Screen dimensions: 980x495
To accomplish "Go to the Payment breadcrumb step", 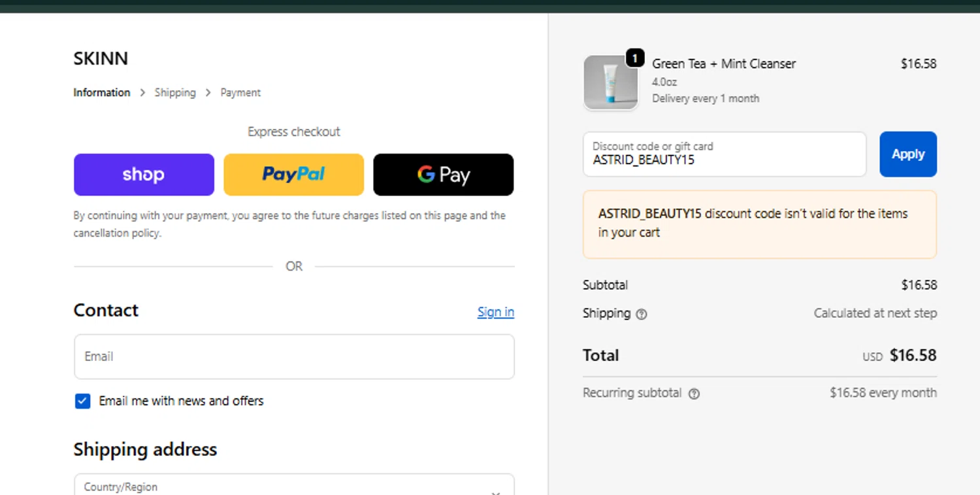I will [x=240, y=93].
